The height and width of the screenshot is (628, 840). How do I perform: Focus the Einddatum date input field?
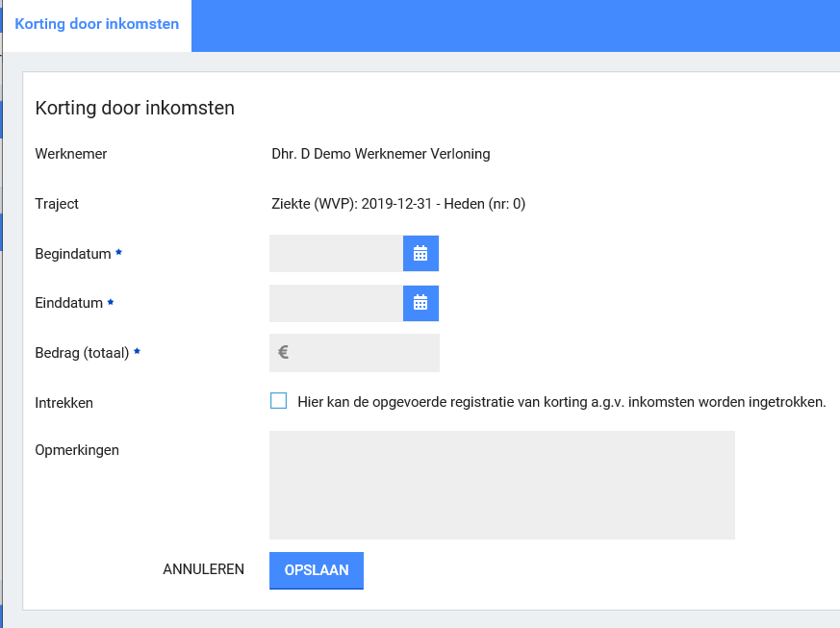[x=336, y=303]
